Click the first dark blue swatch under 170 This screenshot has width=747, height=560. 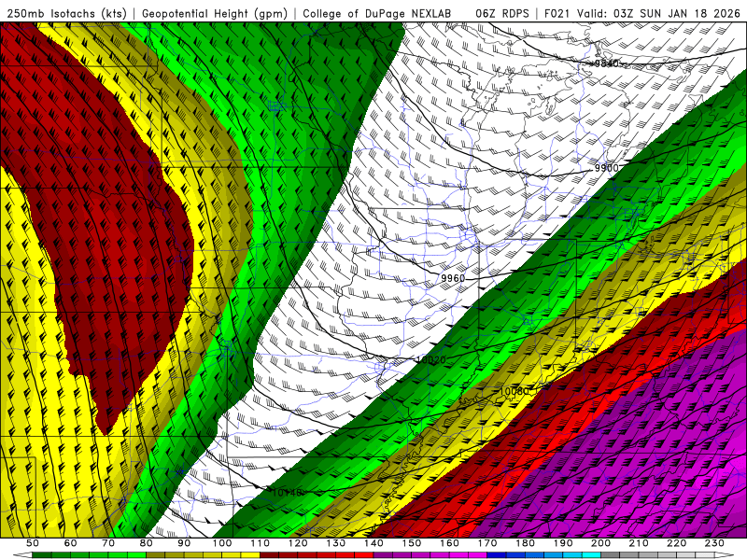click(497, 555)
